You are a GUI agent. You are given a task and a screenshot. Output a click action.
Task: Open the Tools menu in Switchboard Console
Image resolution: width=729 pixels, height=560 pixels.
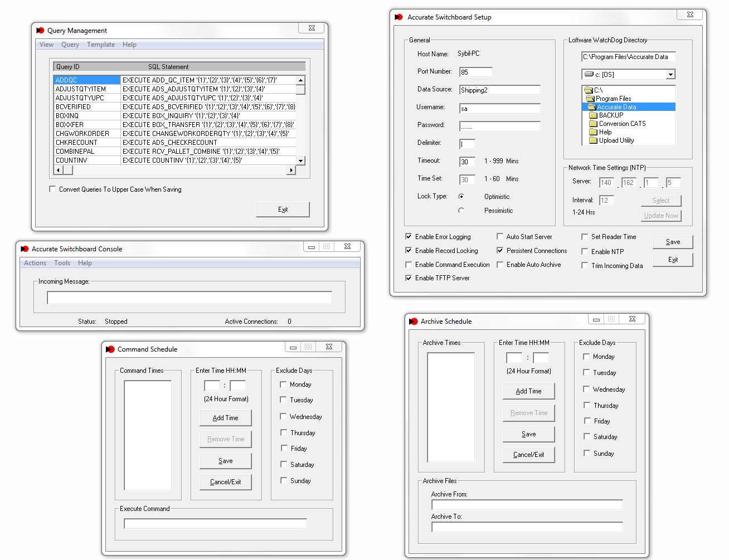coord(62,263)
